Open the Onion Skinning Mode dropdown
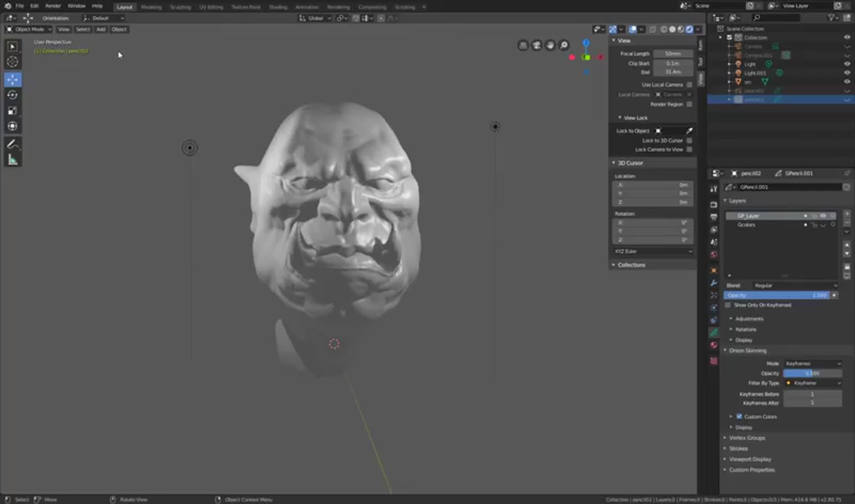The image size is (855, 504). (813, 363)
